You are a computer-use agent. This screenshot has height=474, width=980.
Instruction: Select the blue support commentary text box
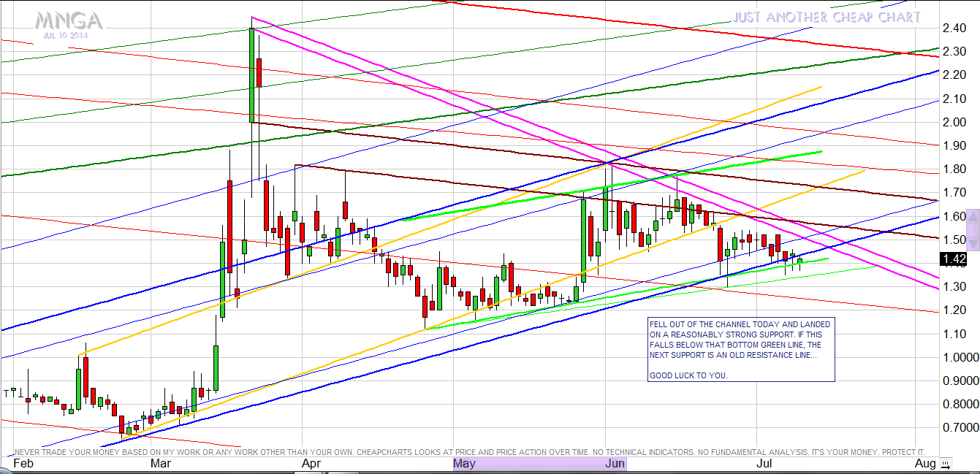click(x=740, y=349)
